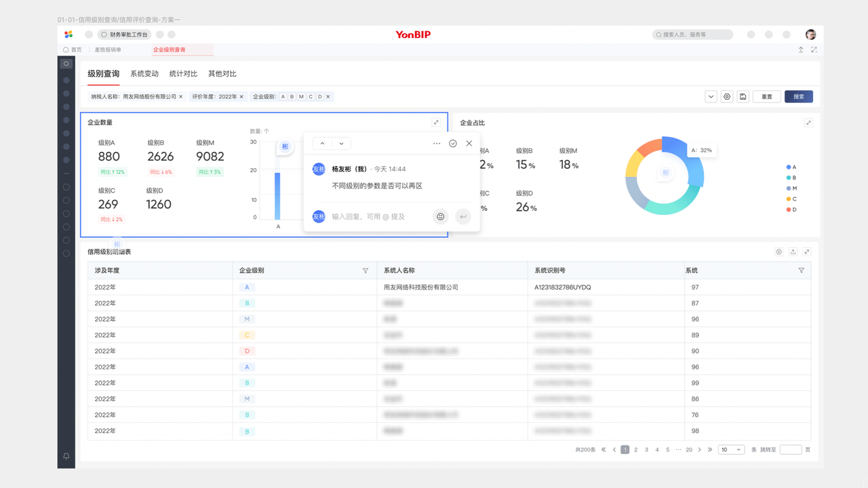This screenshot has height=488, width=868.
Task: Open the comment's more options ellipsis
Action: 437,144
